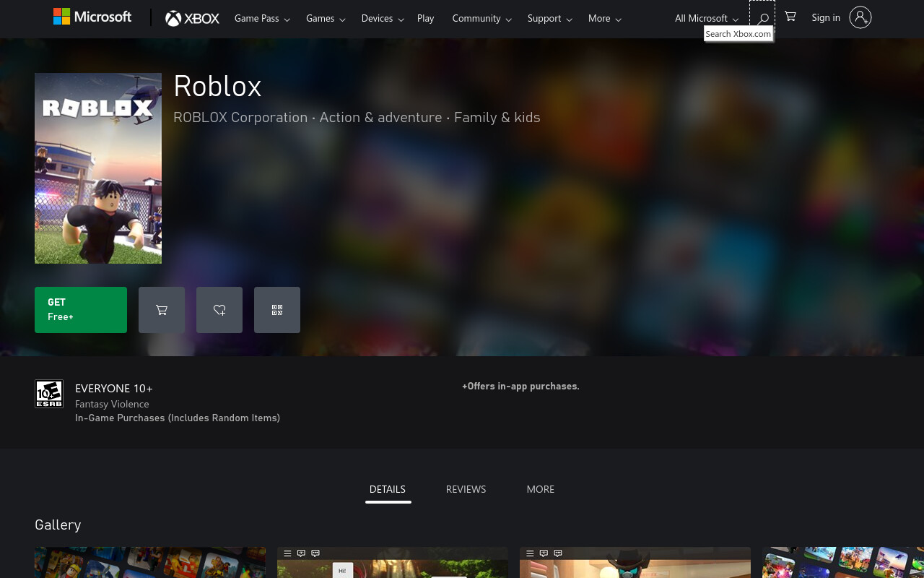This screenshot has height=578, width=924.
Task: Open the gallery thumbnail with Hi! bubble
Action: (x=393, y=562)
